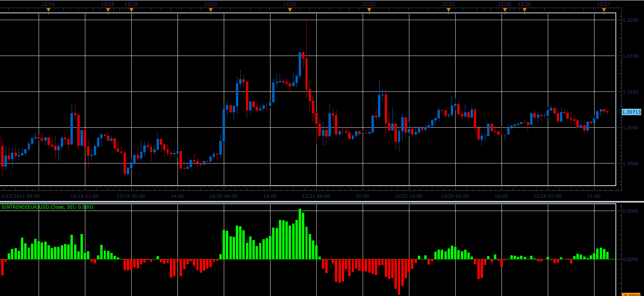
Task: Jump to the 12/27 day marker
Action: click(604, 10)
